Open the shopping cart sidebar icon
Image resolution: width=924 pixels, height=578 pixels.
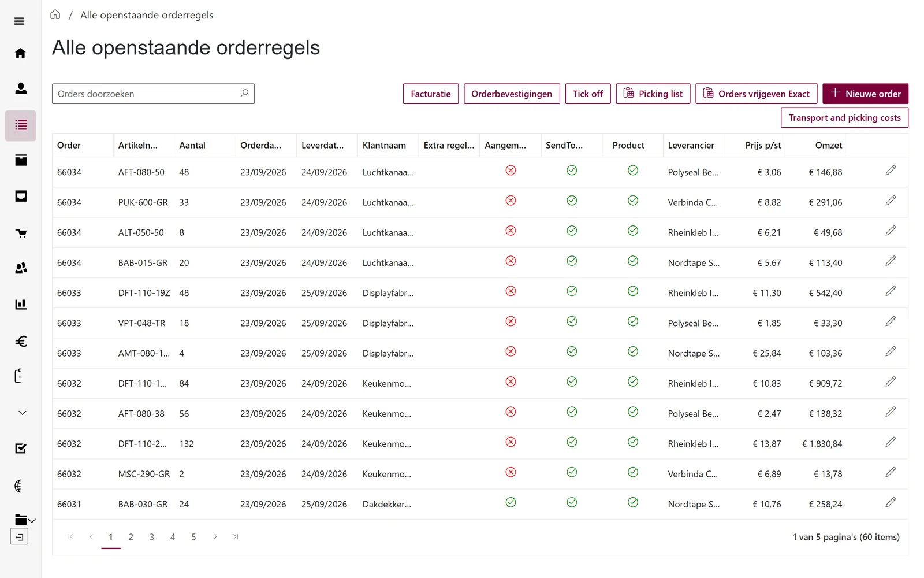(x=21, y=233)
